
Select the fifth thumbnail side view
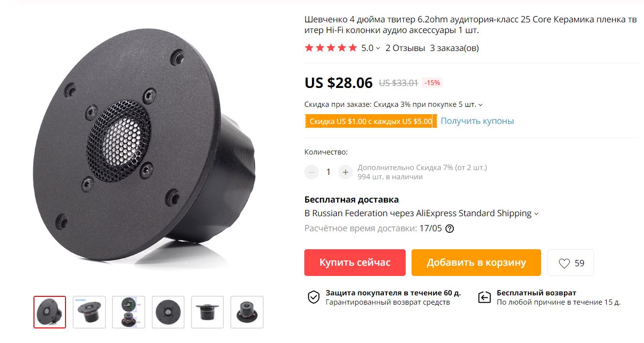[x=207, y=312]
